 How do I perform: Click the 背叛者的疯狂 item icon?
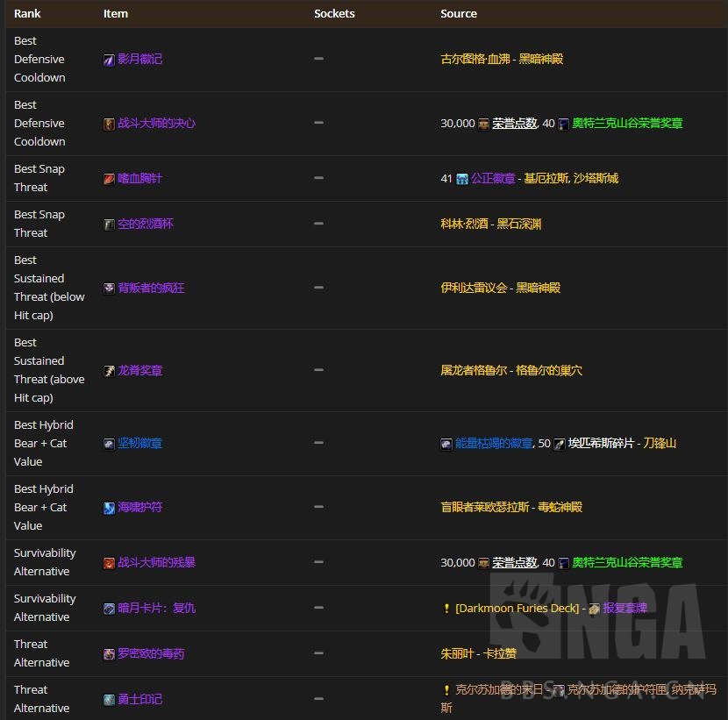109,288
